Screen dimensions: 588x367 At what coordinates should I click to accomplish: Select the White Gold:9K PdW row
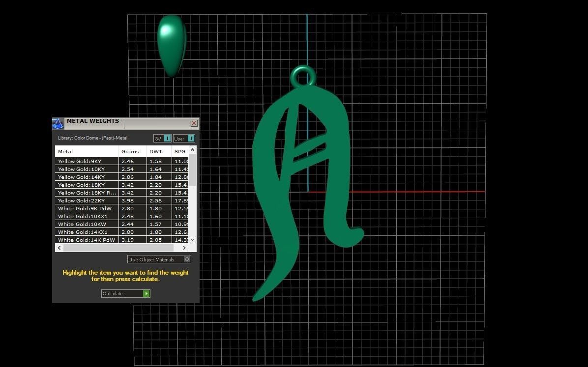tap(122, 208)
